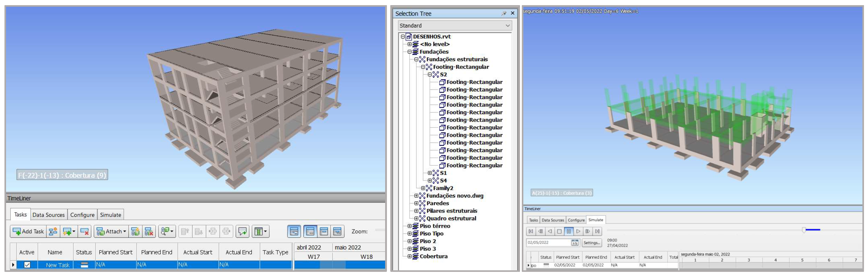Pause the simulation playback

(569, 231)
